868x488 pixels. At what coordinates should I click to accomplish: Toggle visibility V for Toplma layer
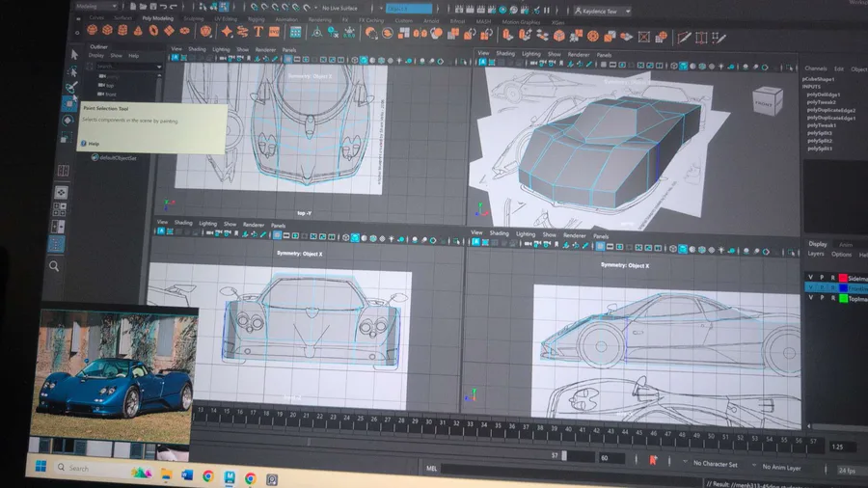(x=810, y=298)
